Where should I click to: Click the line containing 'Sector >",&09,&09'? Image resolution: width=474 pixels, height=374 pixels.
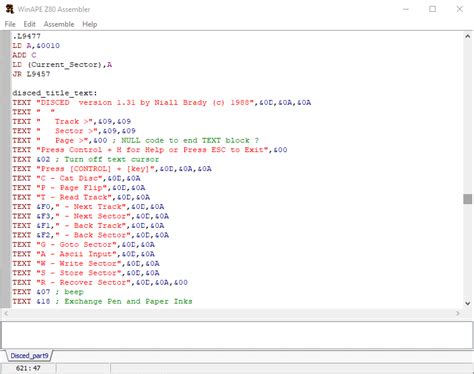(x=74, y=131)
